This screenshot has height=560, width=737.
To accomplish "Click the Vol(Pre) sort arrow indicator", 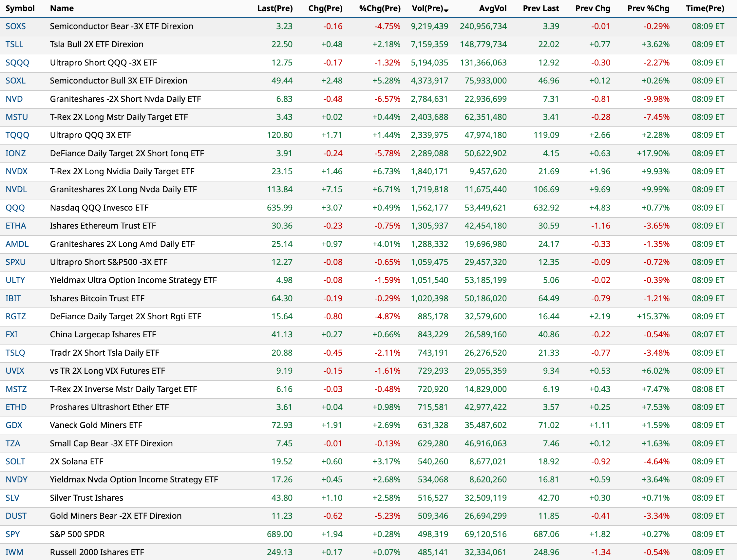I will (446, 11).
